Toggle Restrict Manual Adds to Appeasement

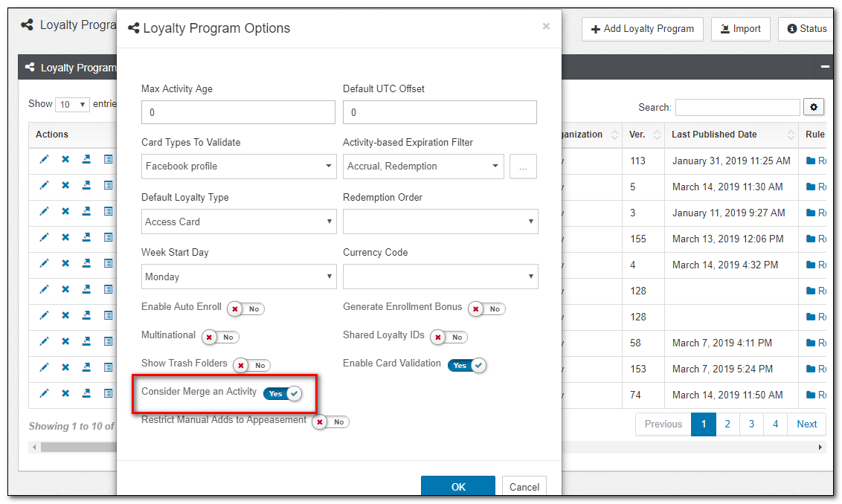330,421
